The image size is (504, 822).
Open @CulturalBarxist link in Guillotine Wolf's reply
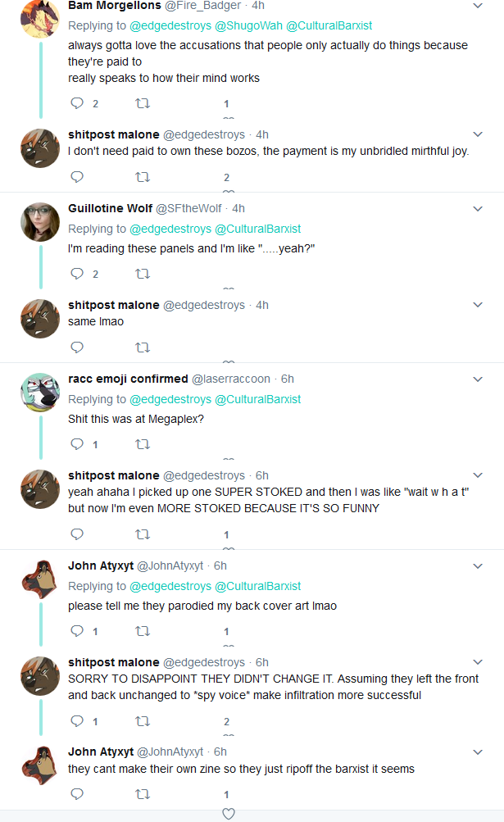(x=258, y=229)
